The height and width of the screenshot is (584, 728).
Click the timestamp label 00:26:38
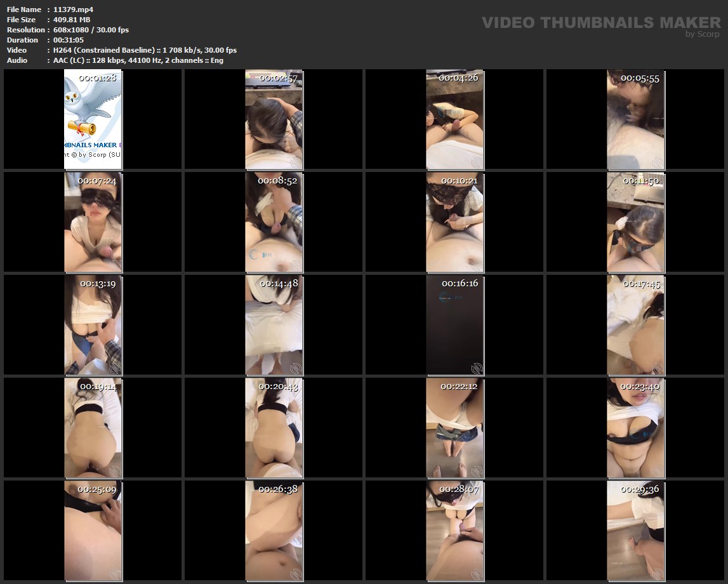pos(278,489)
